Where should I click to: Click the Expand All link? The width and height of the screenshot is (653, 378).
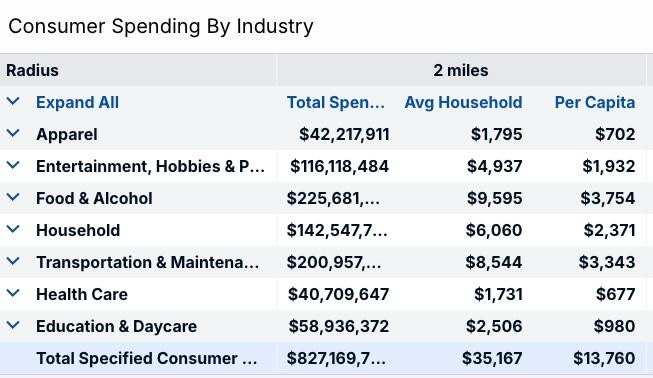click(x=77, y=102)
